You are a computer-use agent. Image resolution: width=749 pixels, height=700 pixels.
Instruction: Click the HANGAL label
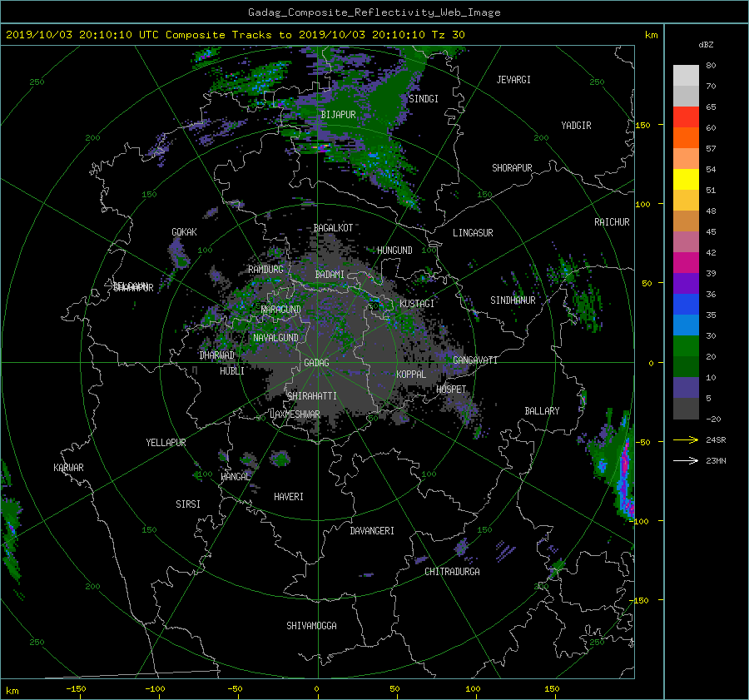click(x=235, y=477)
